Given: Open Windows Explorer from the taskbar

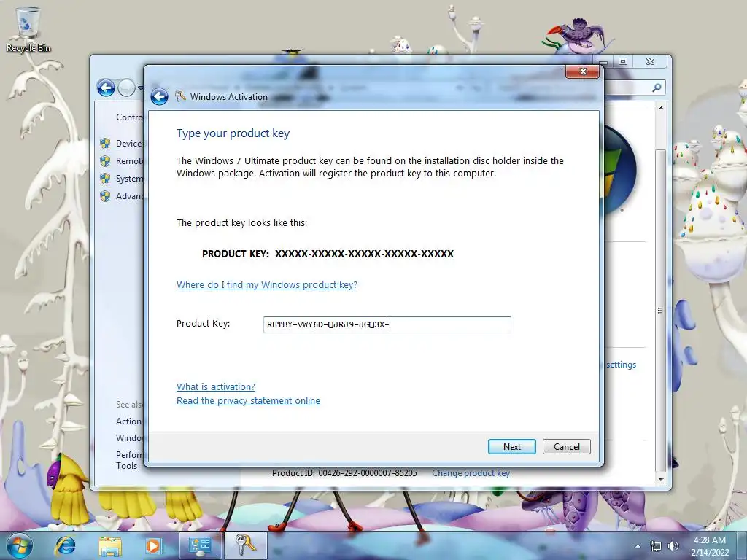Looking at the screenshot, I should pos(109,545).
